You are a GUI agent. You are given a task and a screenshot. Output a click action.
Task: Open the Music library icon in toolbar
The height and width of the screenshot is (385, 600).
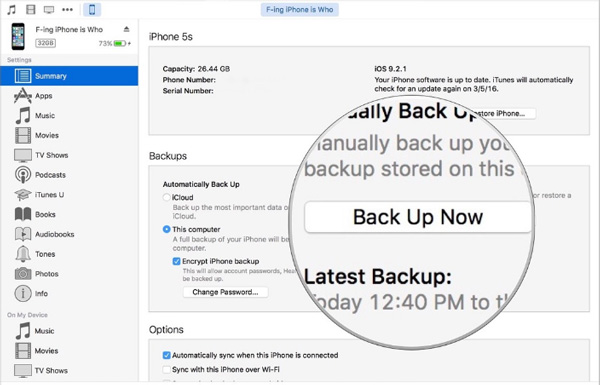point(12,9)
